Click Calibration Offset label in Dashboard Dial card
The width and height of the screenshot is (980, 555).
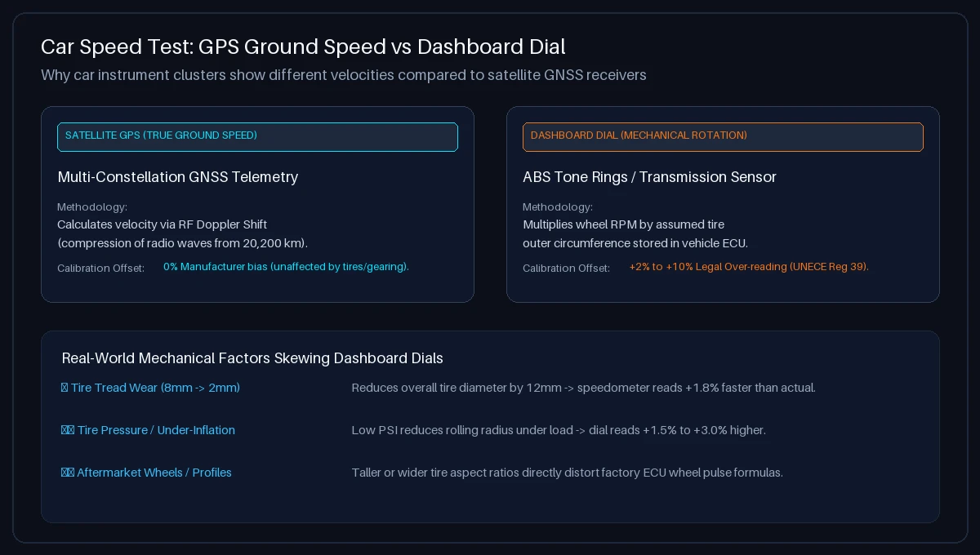point(566,269)
